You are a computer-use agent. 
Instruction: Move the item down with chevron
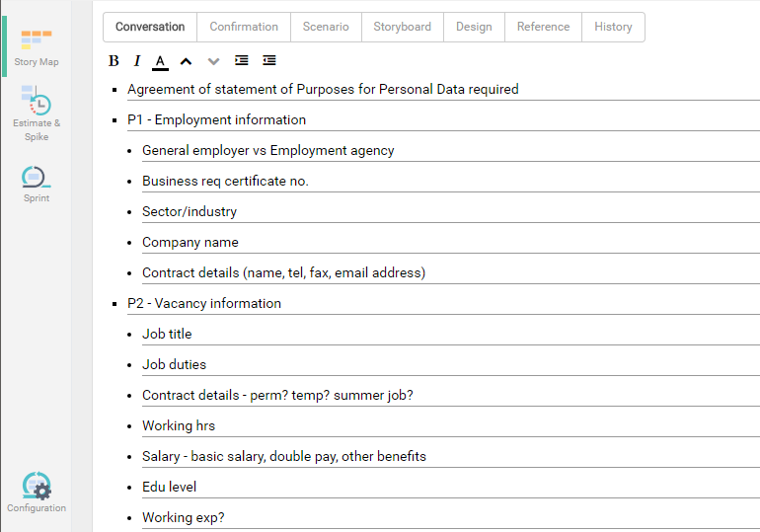[x=213, y=61]
